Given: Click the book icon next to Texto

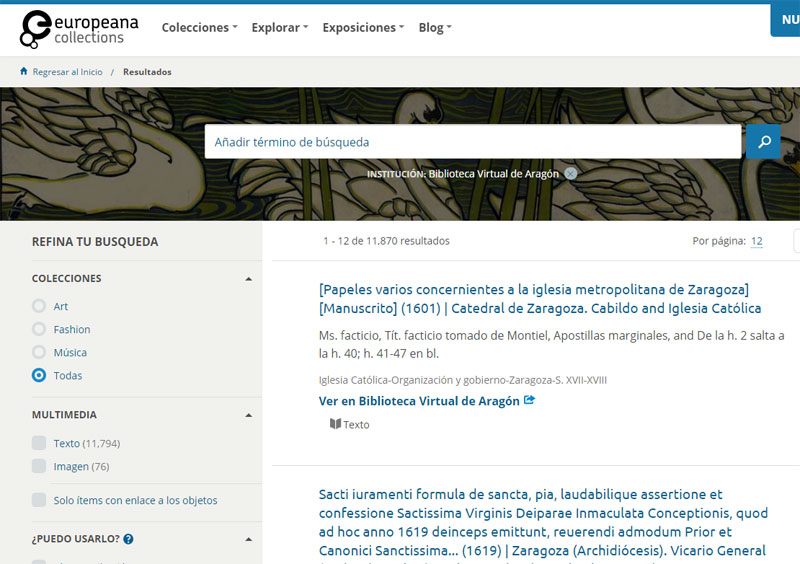Looking at the screenshot, I should [x=335, y=424].
